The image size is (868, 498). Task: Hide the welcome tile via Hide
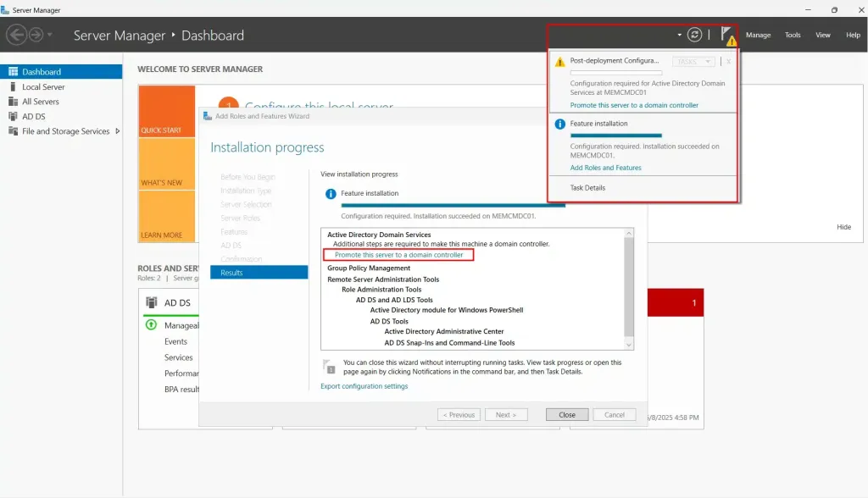click(843, 227)
